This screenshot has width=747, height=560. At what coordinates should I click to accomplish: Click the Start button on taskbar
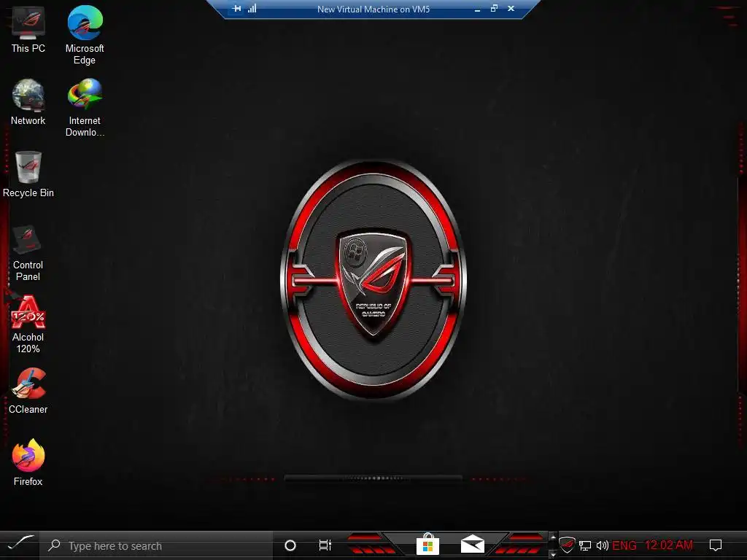[x=20, y=544]
